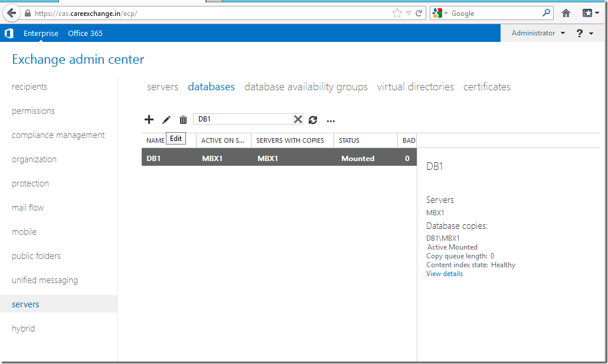Open the mail flow section

[x=27, y=207]
